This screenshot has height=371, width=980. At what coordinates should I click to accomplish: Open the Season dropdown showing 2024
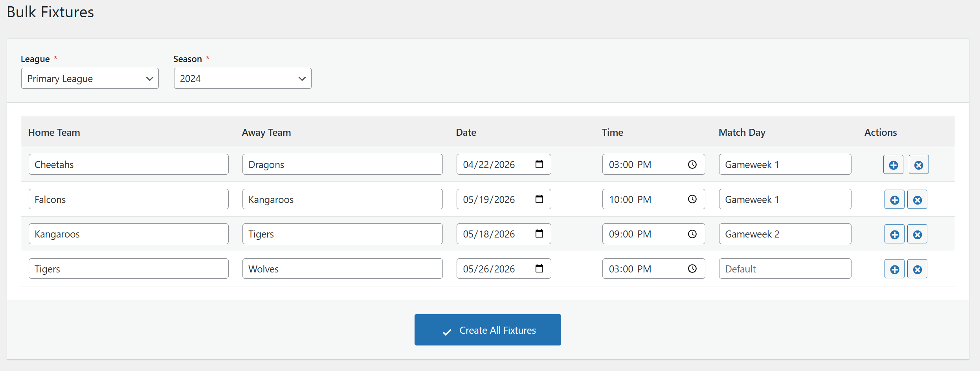tap(242, 78)
